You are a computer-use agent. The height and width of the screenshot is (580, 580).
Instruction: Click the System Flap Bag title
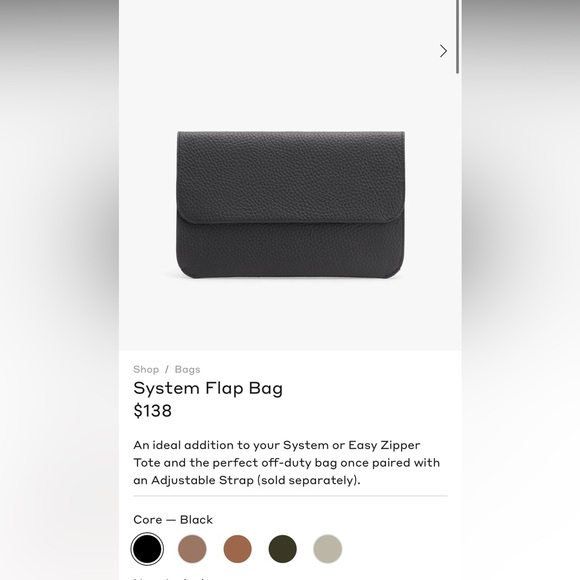coord(208,388)
